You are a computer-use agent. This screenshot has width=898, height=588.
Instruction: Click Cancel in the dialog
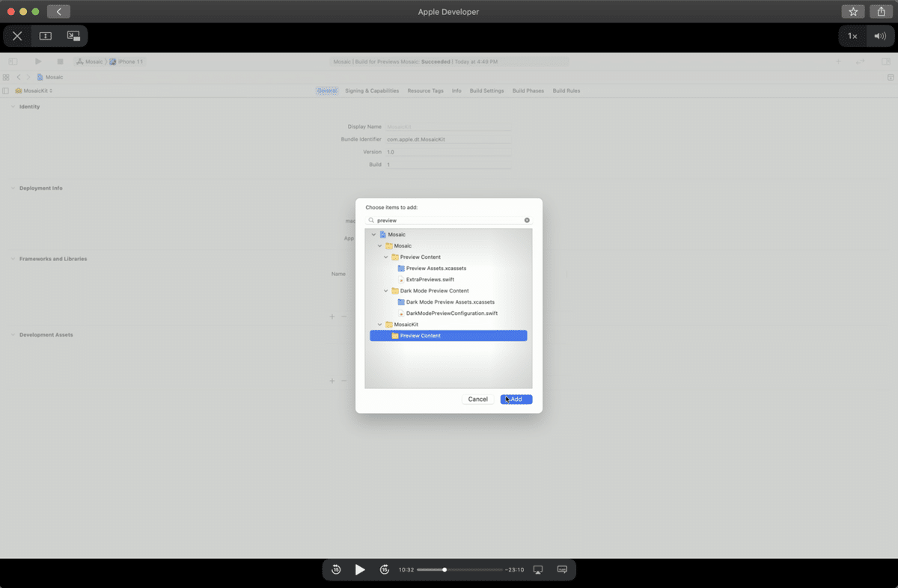[x=477, y=399]
